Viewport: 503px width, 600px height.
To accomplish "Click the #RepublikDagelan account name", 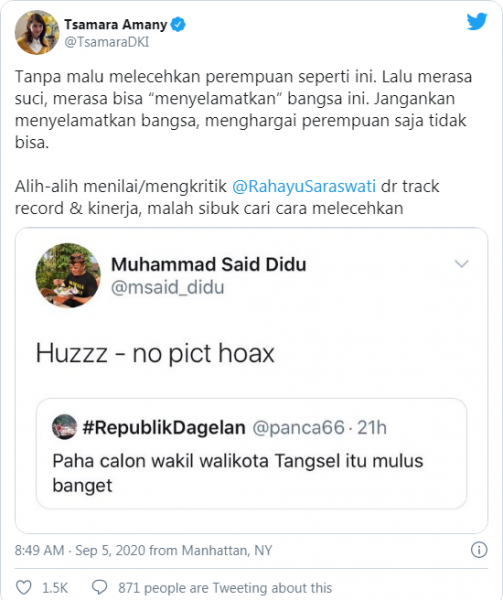I will click(x=164, y=427).
